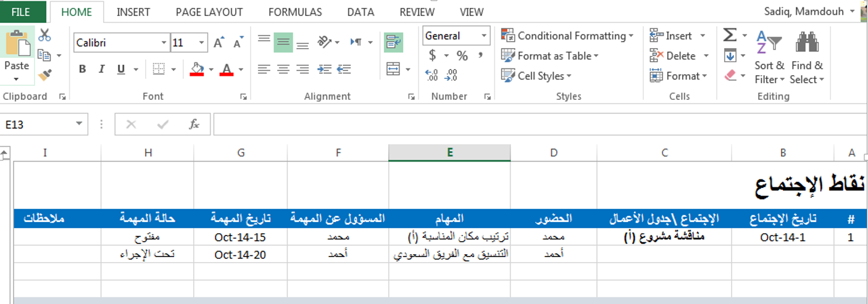Open the Calibri font name dropdown
The height and width of the screenshot is (304, 868).
click(x=164, y=43)
